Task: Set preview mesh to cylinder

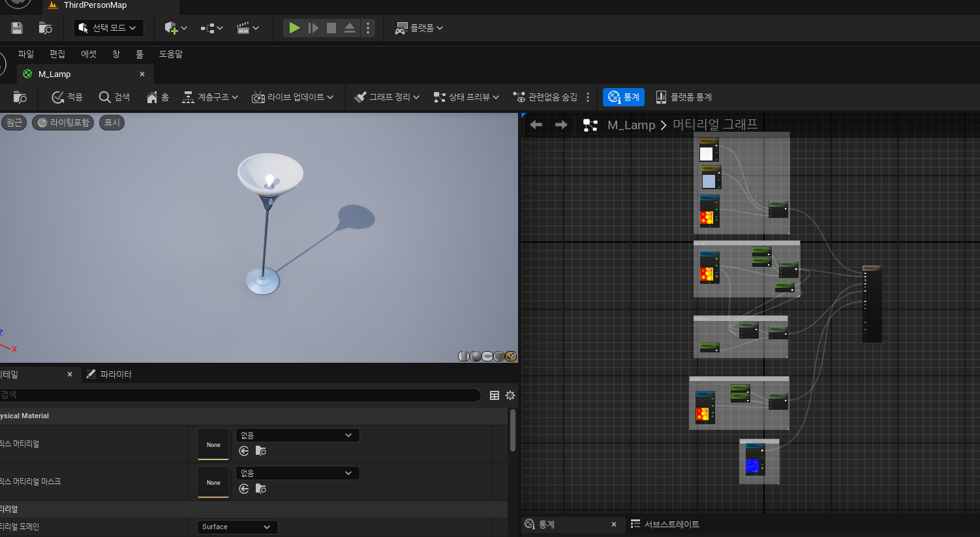Action: pyautogui.click(x=464, y=356)
